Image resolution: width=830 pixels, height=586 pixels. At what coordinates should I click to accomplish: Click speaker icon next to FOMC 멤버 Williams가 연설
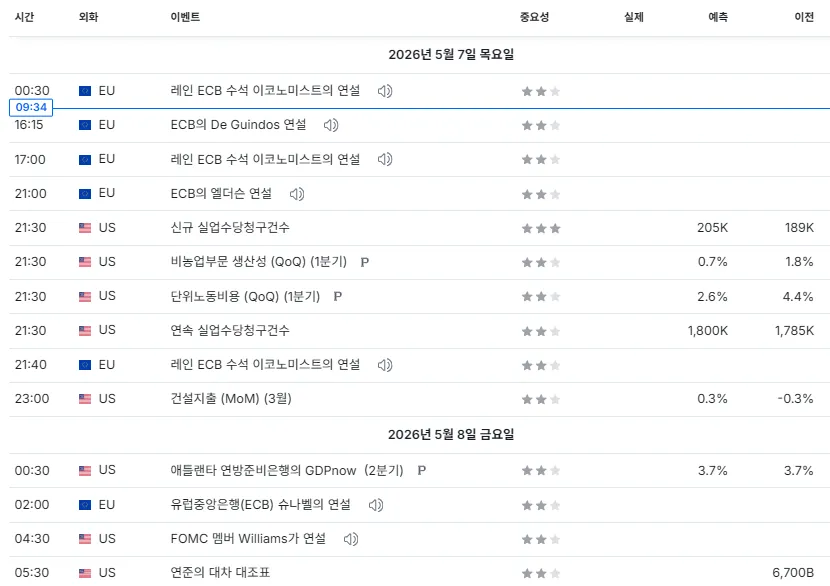(x=351, y=539)
